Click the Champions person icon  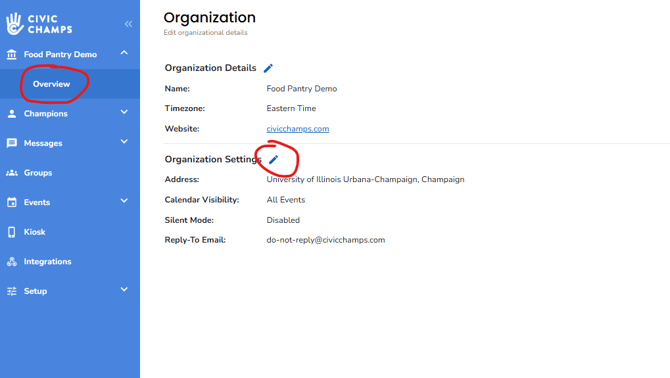[12, 114]
